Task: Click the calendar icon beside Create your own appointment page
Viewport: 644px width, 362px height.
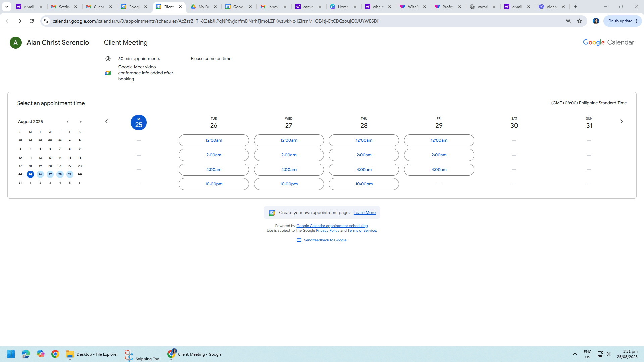Action: 272,212
